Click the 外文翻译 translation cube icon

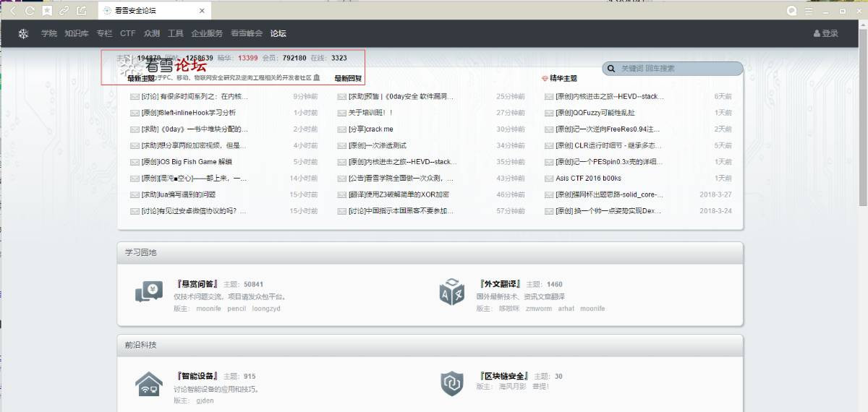[x=451, y=291]
